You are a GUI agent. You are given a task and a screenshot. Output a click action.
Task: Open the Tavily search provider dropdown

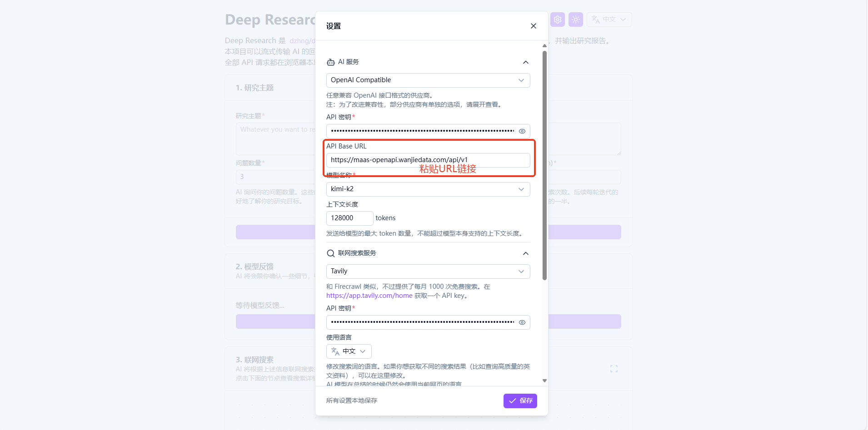pos(428,272)
